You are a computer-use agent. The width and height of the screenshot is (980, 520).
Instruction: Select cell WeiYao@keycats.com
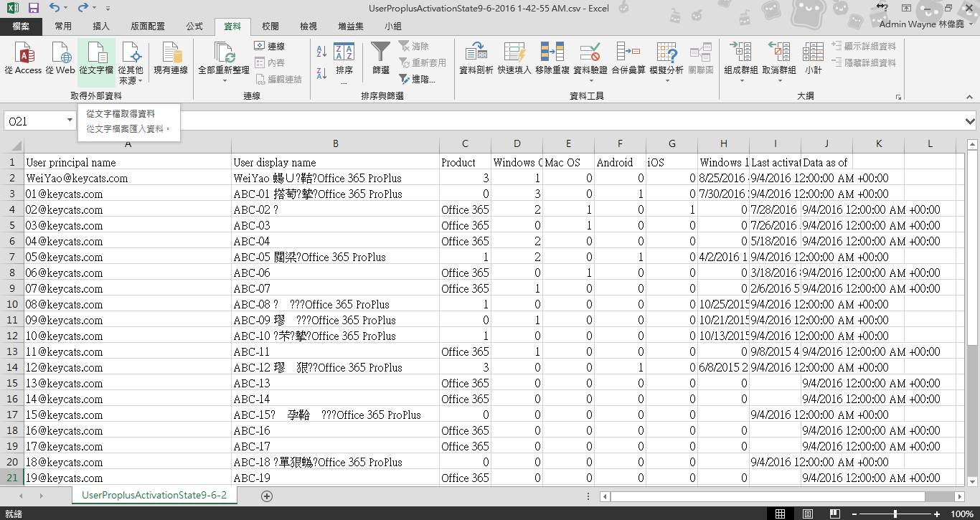point(128,178)
